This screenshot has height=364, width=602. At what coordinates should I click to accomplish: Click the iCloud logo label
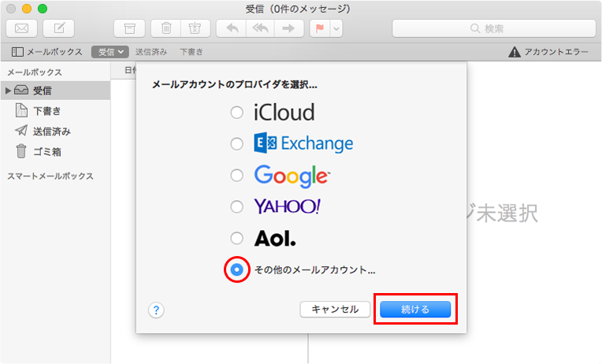coord(284,112)
